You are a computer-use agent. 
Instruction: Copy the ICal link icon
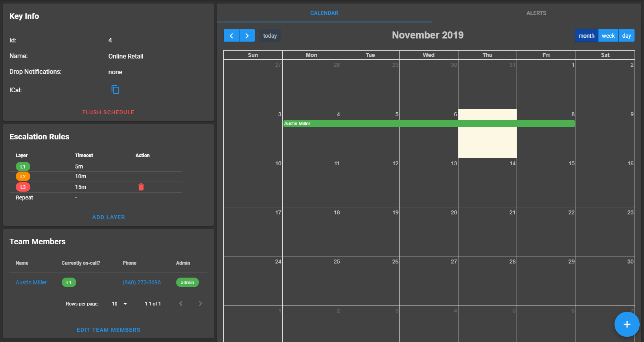coord(115,90)
